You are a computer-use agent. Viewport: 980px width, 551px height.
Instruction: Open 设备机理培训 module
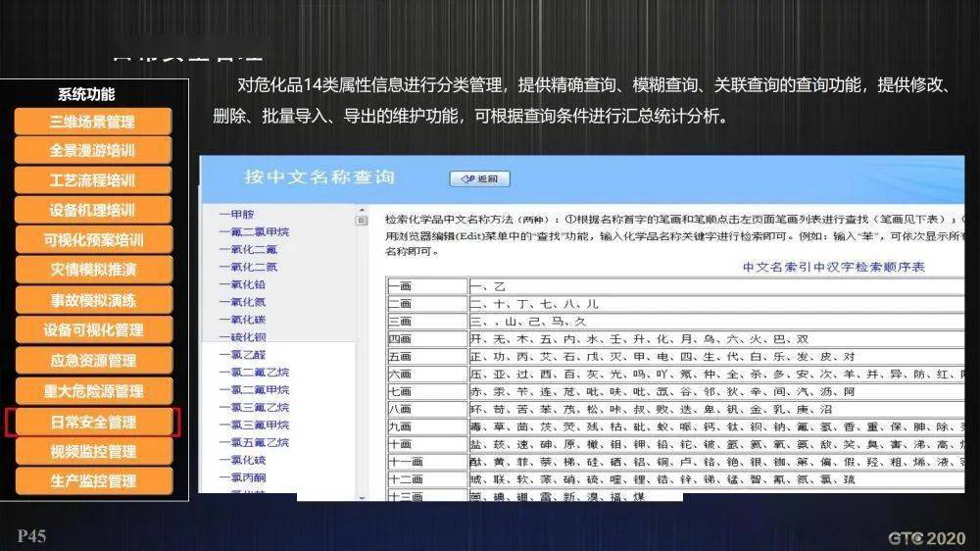pos(93,210)
